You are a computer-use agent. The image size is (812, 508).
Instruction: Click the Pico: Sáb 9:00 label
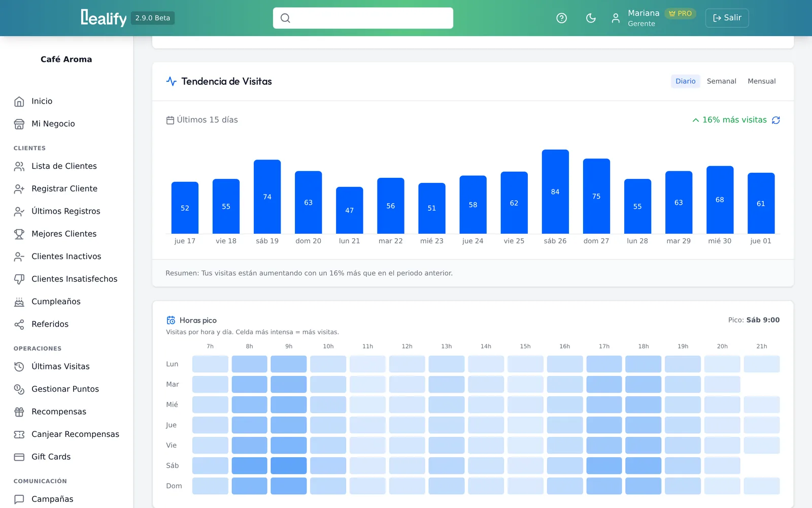click(x=754, y=320)
